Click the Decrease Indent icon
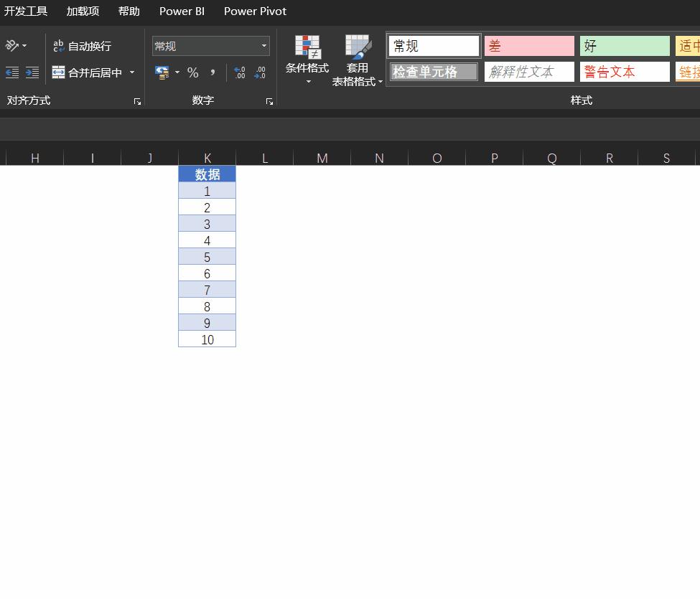 coord(12,72)
